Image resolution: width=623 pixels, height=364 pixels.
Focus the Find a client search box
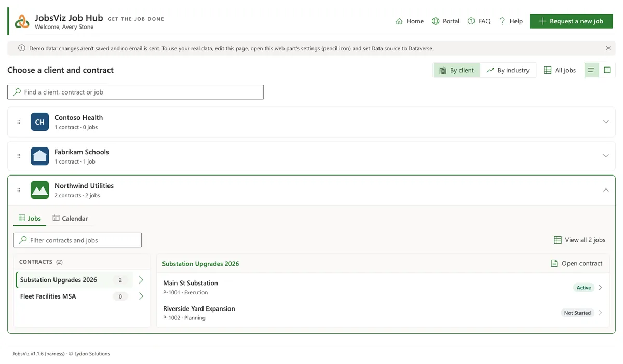pos(136,92)
